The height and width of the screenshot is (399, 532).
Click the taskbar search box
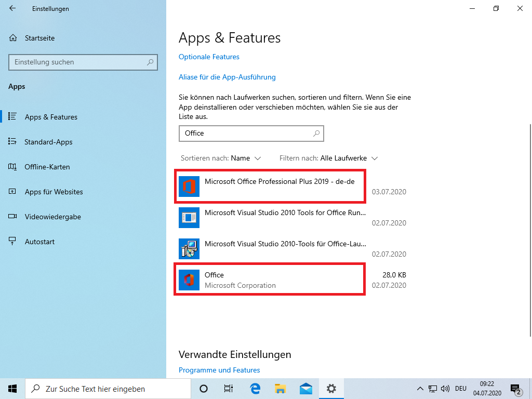[x=108, y=389]
